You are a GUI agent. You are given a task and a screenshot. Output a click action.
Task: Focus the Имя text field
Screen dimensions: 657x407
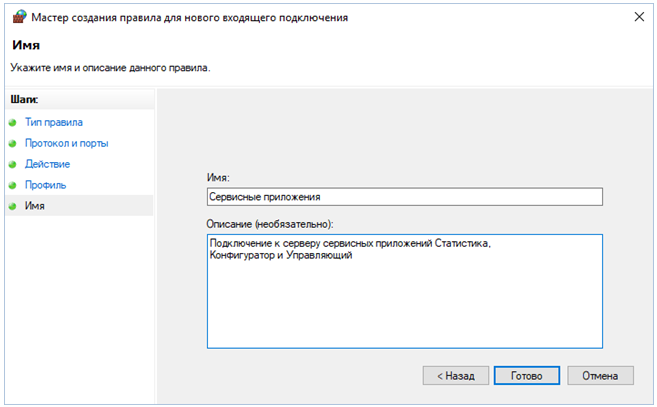click(x=404, y=197)
